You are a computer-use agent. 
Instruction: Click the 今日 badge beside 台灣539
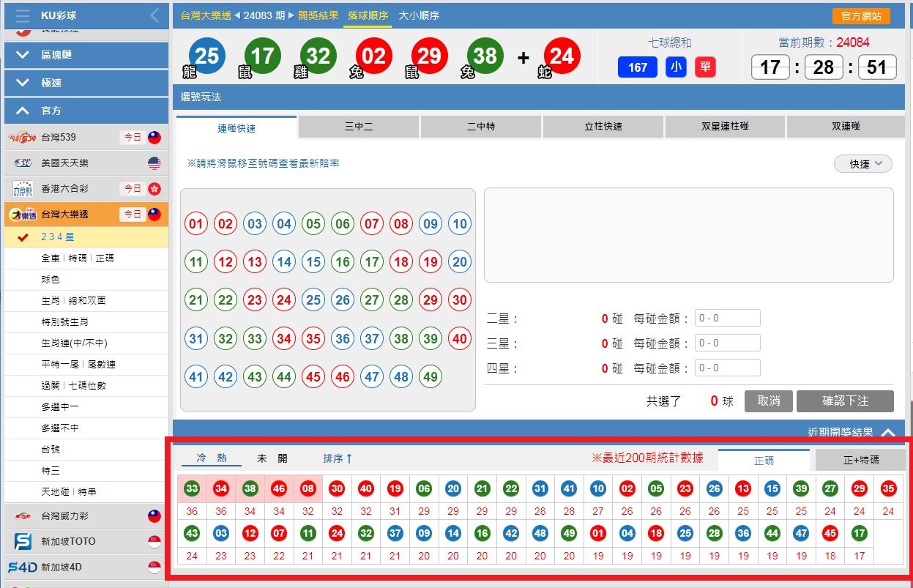pos(132,137)
